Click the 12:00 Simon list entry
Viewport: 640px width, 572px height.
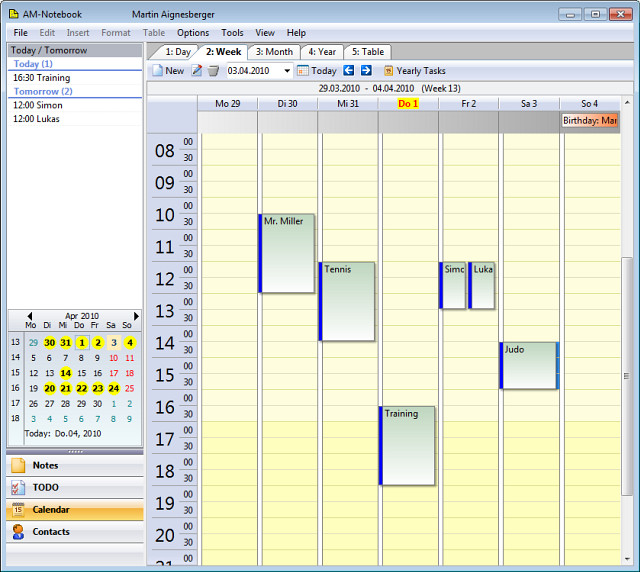(75, 105)
